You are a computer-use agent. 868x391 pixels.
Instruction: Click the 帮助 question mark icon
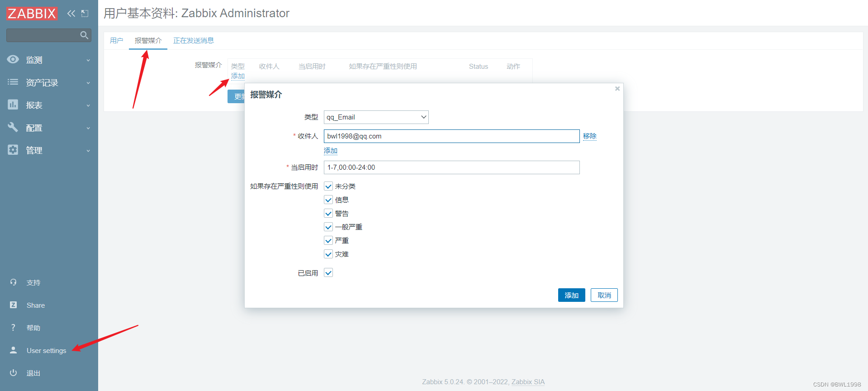click(13, 328)
